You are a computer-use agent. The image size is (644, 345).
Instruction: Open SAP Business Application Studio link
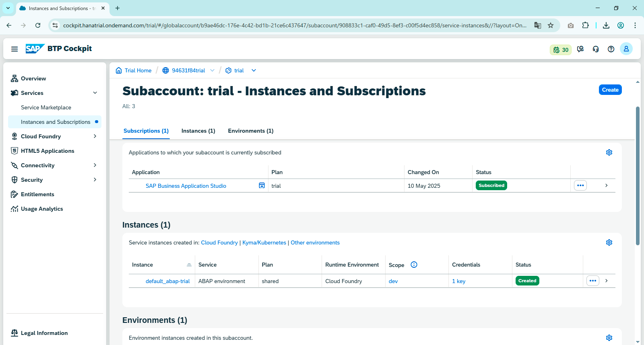186,186
